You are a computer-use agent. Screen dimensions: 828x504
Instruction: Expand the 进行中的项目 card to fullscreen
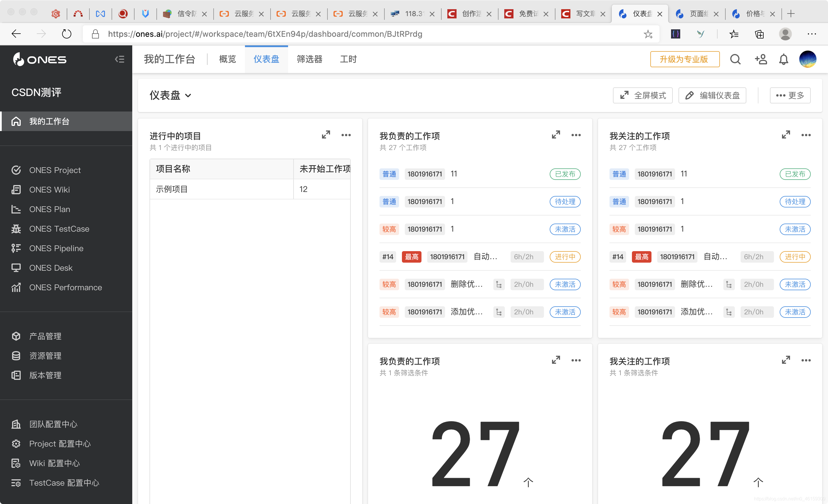point(326,135)
